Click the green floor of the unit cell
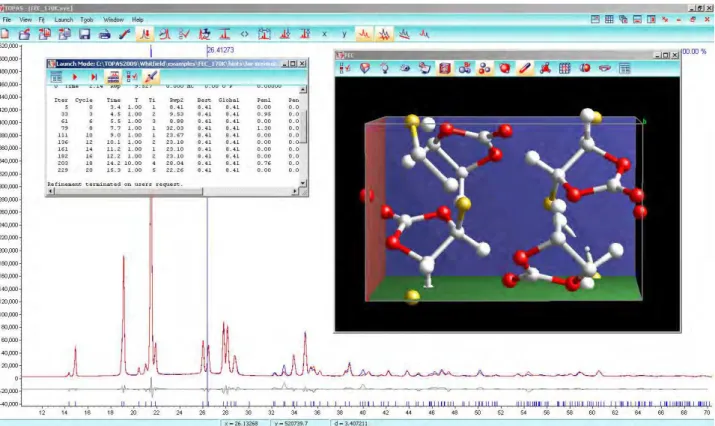The width and height of the screenshot is (715, 426). click(x=504, y=288)
